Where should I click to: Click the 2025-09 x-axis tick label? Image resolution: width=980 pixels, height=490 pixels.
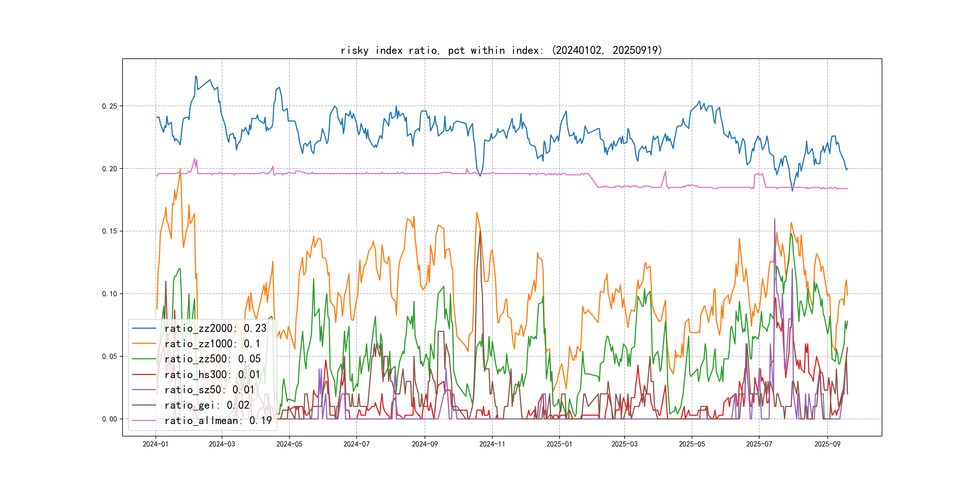point(827,444)
